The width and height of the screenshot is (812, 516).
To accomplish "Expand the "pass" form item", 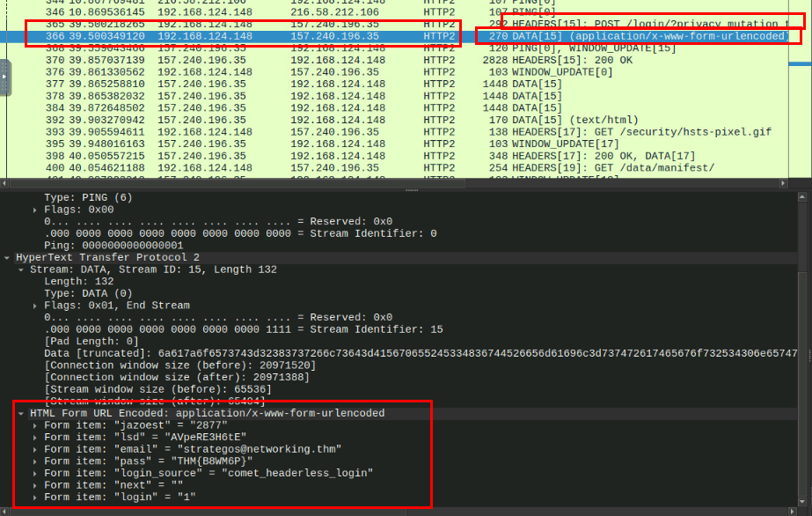I will point(35,461).
